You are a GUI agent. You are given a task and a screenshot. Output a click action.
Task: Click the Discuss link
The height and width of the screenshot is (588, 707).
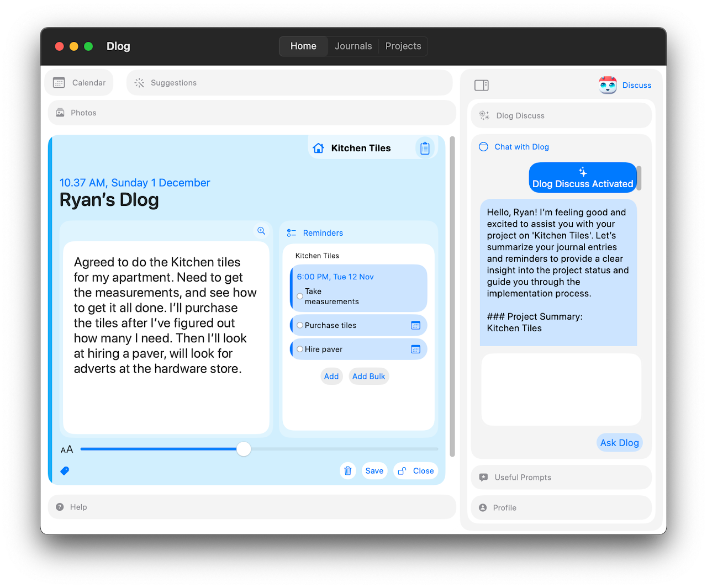[x=637, y=86]
